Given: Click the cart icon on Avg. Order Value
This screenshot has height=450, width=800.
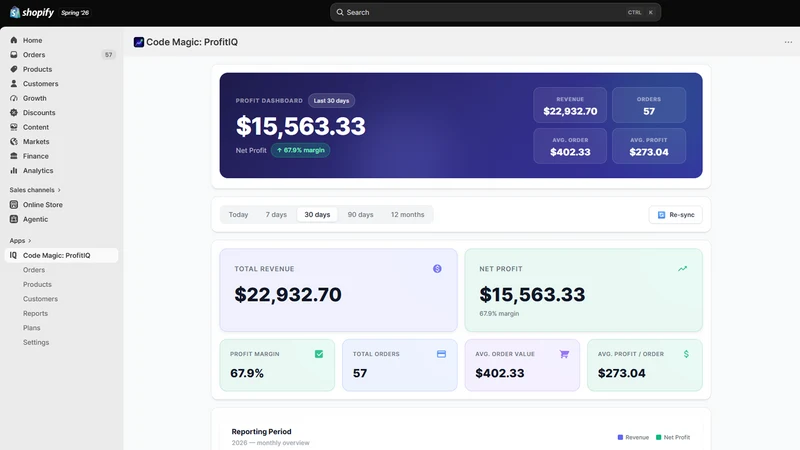Looking at the screenshot, I should point(564,354).
